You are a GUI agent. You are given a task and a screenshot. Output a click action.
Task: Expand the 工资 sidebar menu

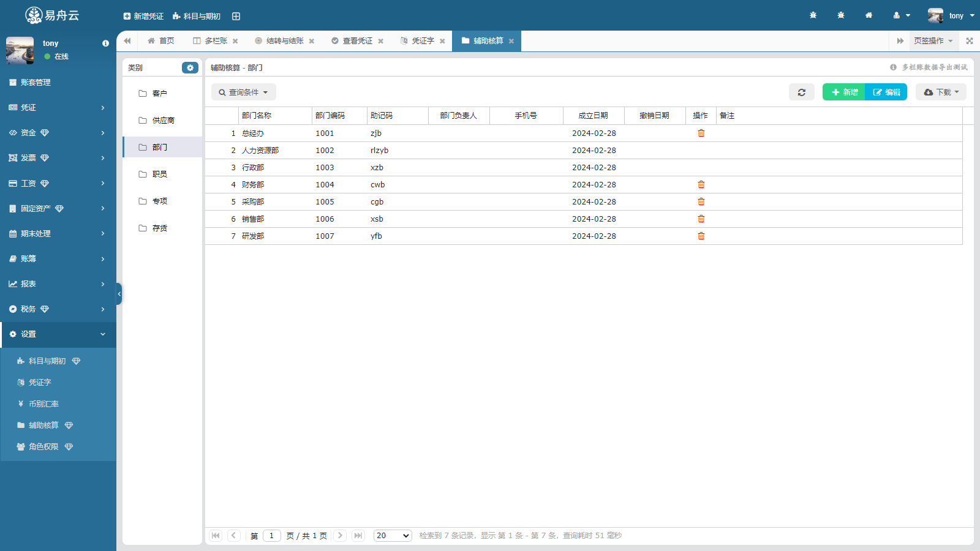(58, 183)
